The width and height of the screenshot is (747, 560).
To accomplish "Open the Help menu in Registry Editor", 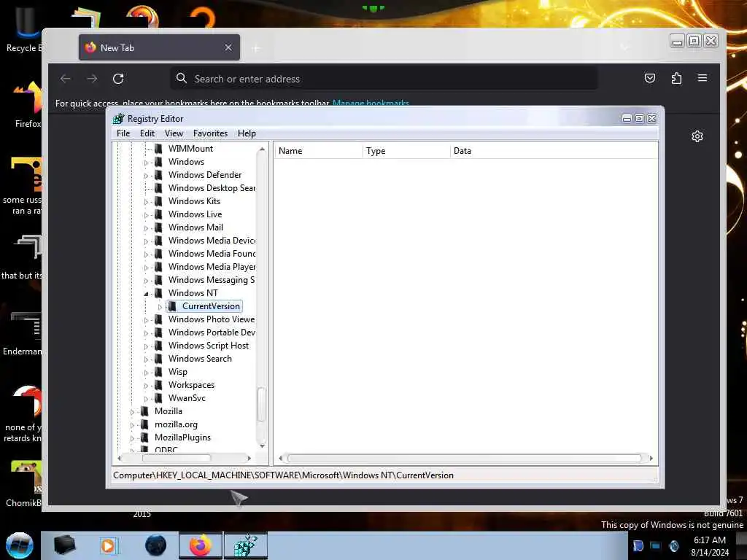I will pyautogui.click(x=247, y=133).
